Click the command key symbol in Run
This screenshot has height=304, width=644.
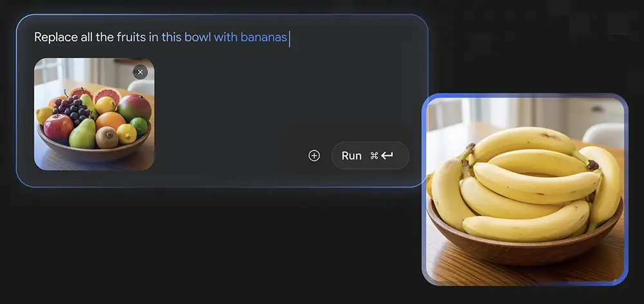(374, 156)
